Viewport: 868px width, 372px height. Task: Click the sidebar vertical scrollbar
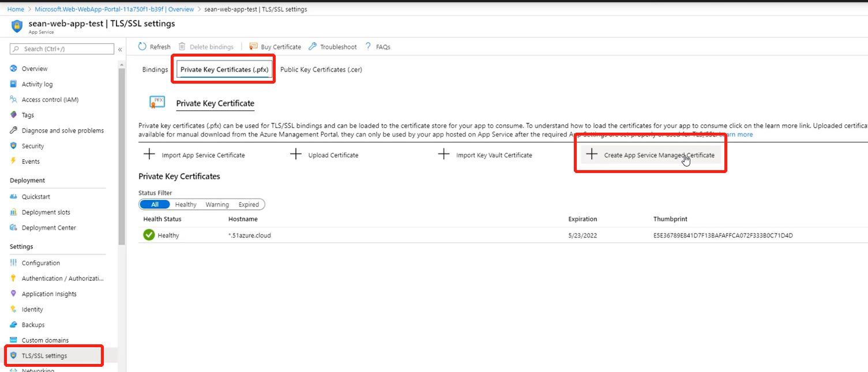(121, 156)
